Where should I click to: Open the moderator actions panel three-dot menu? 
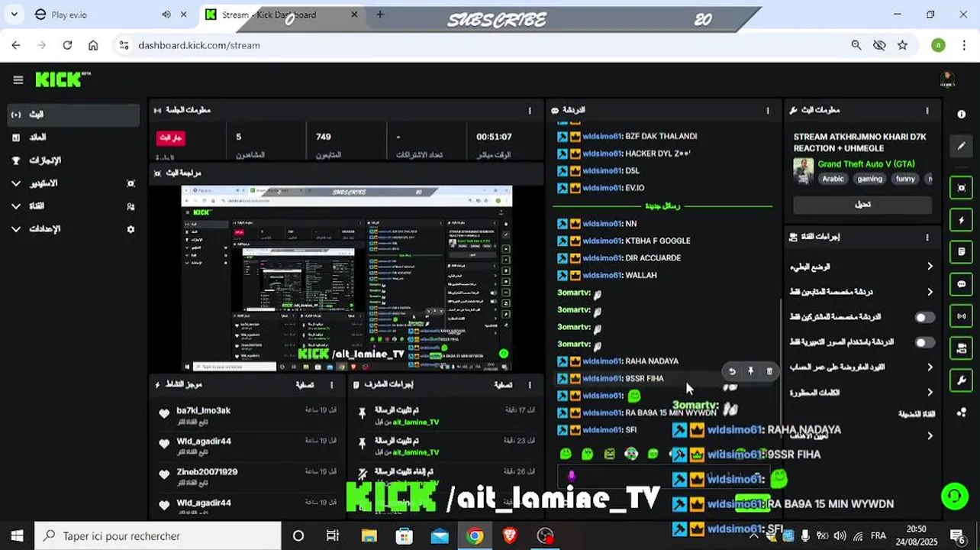tap(530, 385)
